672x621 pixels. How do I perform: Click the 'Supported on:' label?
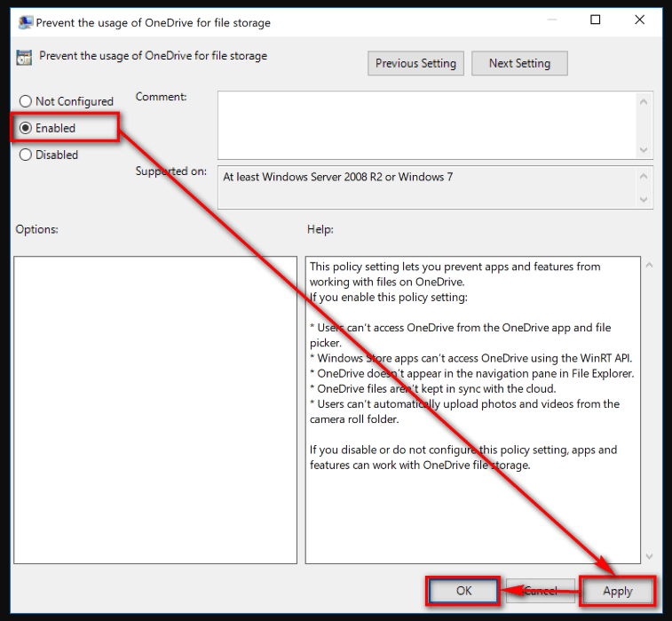(171, 171)
